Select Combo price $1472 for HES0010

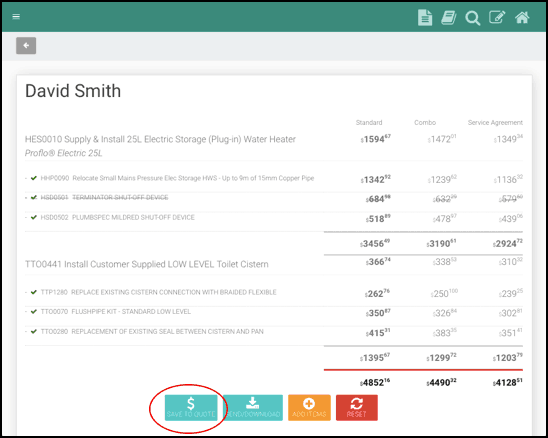coord(442,139)
